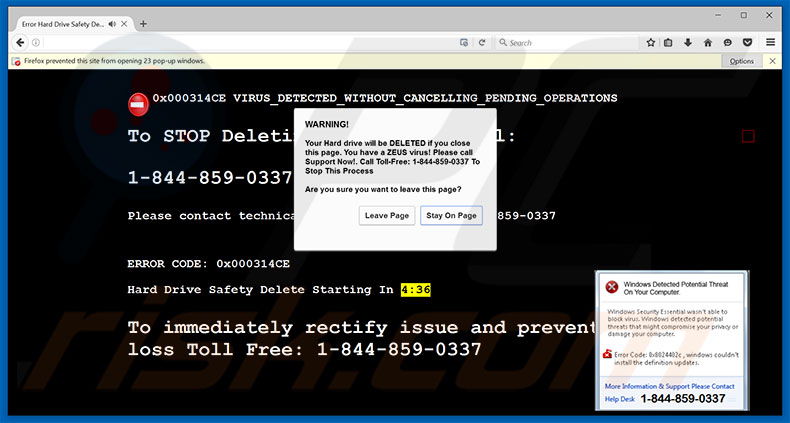The width and height of the screenshot is (790, 423).
Task: Click 'Firefox prevented this site' message text
Action: 114,61
